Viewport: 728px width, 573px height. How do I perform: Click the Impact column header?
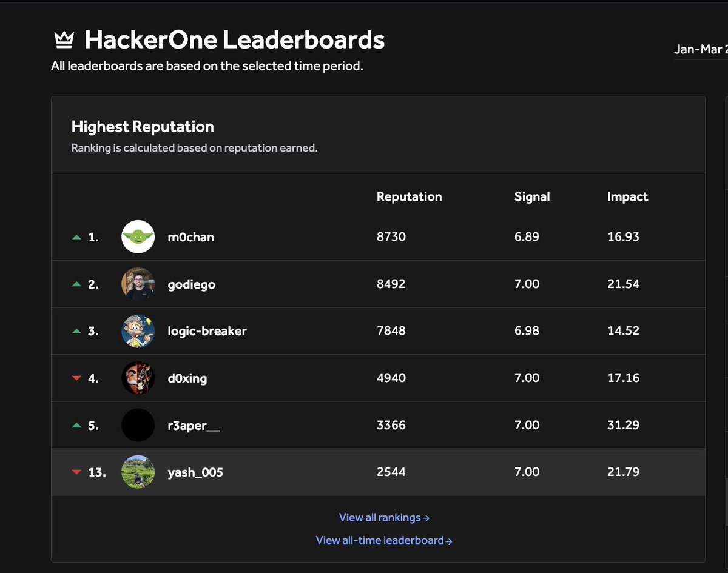[627, 196]
